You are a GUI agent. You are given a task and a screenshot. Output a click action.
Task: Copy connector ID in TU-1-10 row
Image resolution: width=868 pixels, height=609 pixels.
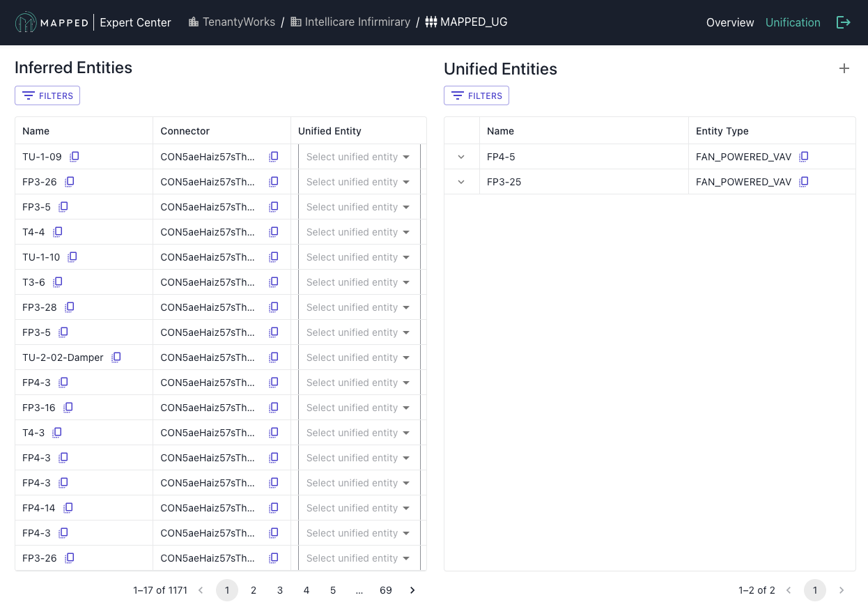coord(274,257)
